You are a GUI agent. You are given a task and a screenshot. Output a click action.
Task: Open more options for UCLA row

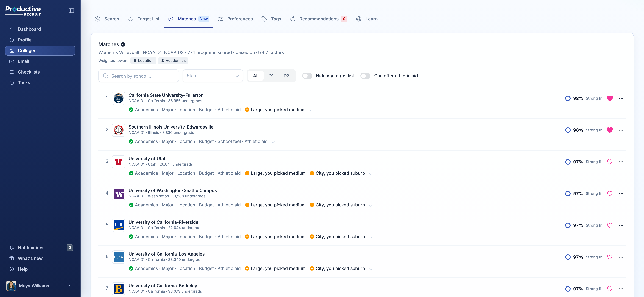tap(621, 257)
